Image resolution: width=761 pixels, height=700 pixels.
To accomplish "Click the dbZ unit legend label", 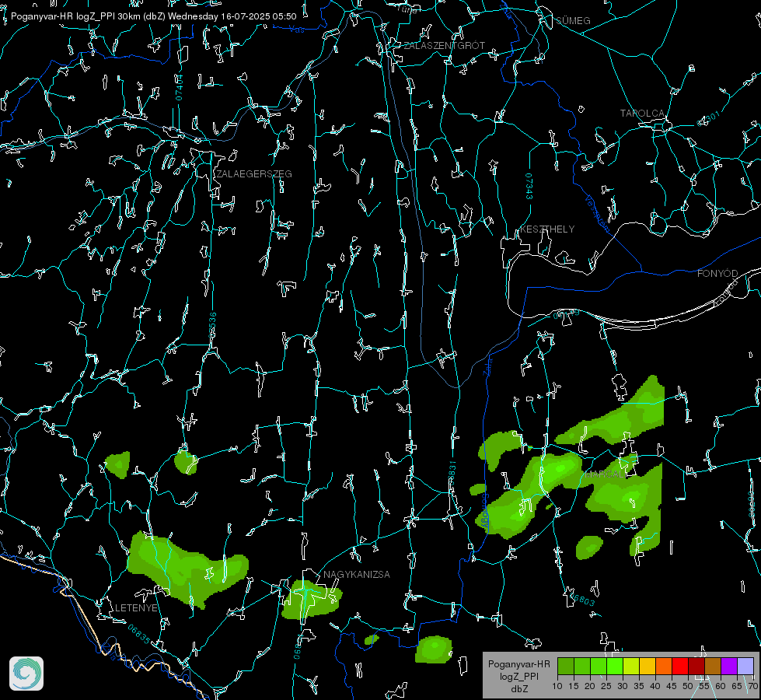I will tap(519, 689).
